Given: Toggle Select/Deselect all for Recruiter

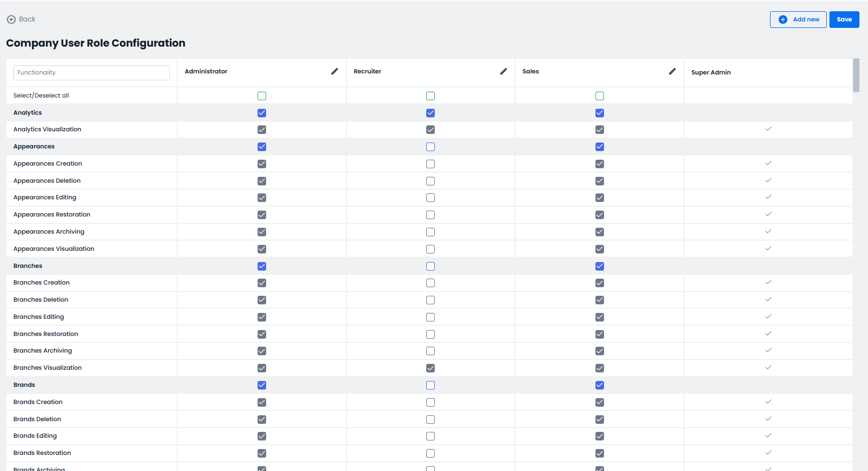Looking at the screenshot, I should click(x=431, y=96).
